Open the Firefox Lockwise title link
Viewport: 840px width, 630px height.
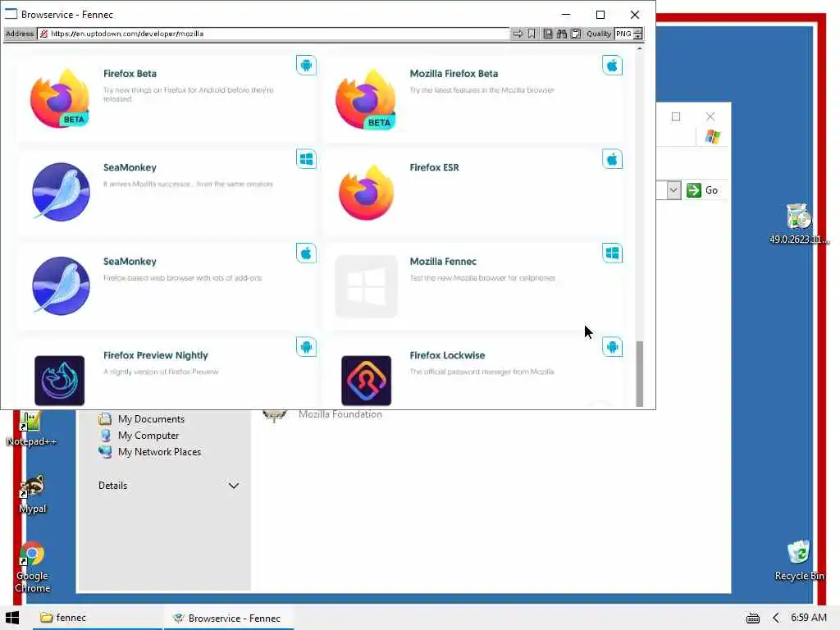click(447, 355)
